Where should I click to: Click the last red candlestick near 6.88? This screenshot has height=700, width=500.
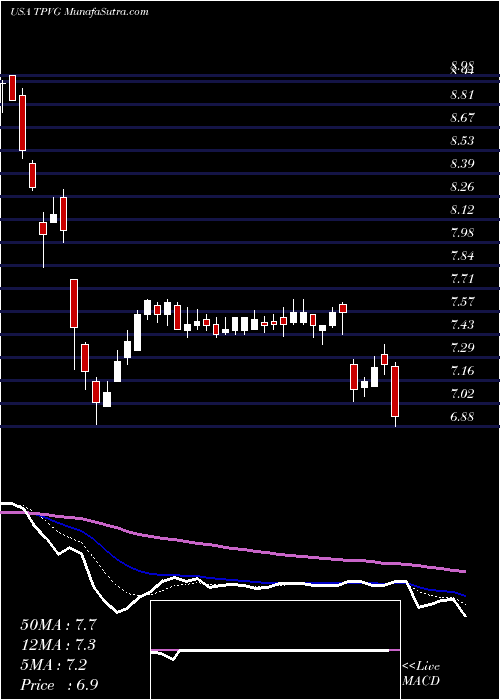click(395, 392)
